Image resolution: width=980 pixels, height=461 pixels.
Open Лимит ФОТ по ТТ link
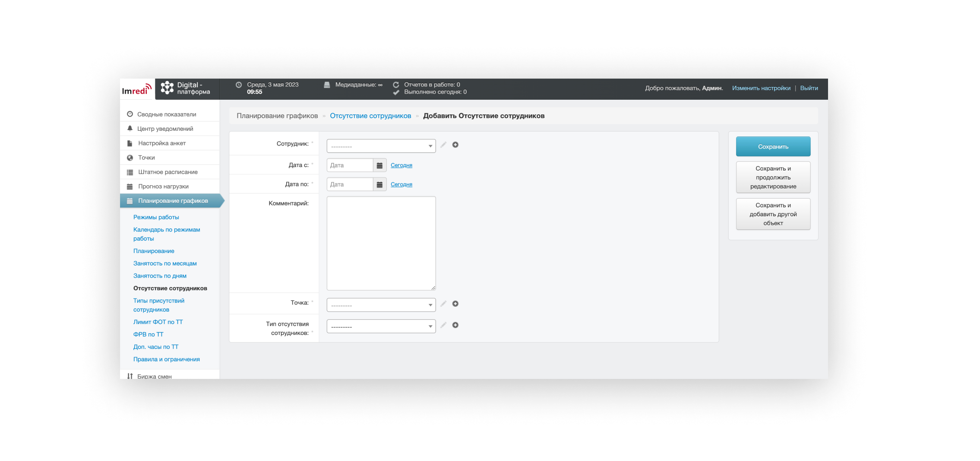pos(158,322)
